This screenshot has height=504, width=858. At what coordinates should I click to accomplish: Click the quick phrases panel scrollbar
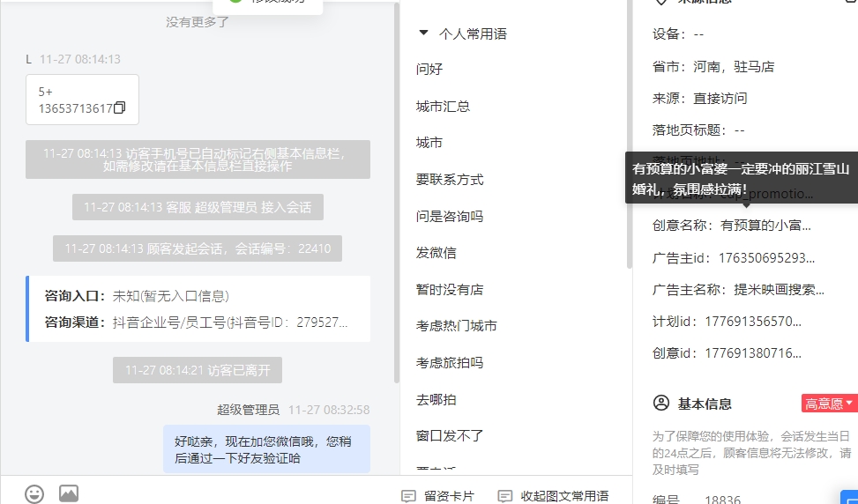pos(630,134)
